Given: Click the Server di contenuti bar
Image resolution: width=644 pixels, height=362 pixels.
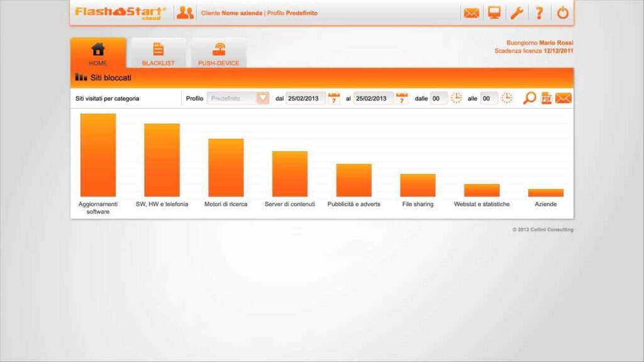Looking at the screenshot, I should pos(290,174).
